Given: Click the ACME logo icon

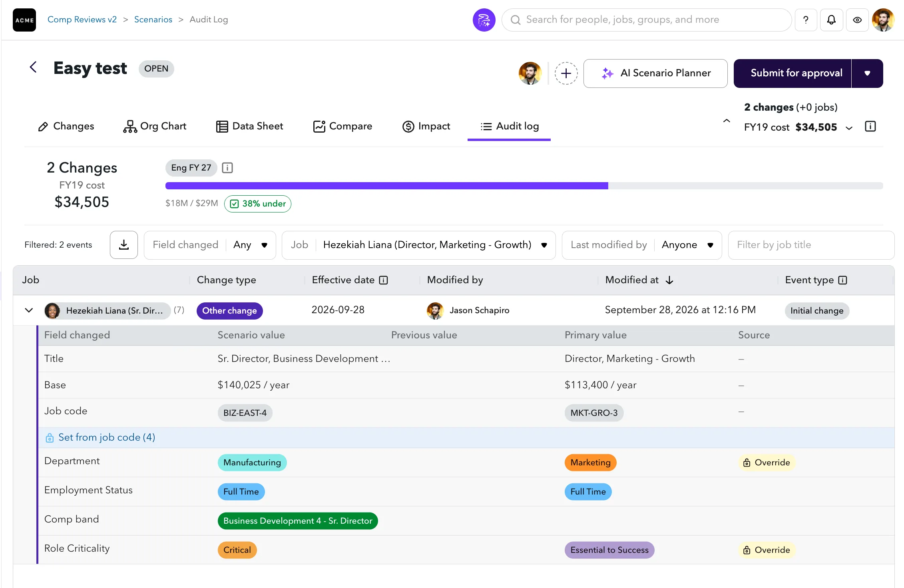Looking at the screenshot, I should click(x=24, y=20).
